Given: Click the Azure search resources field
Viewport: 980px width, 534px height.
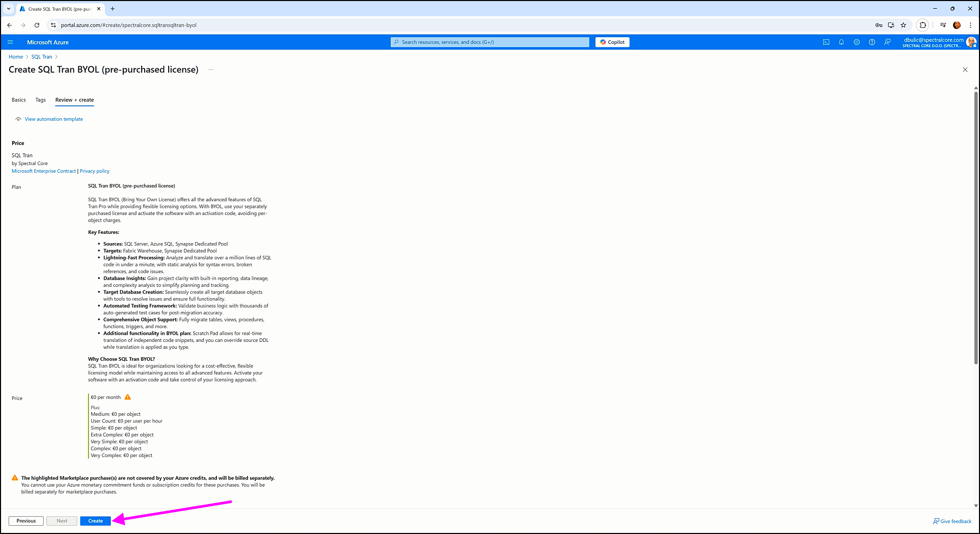Looking at the screenshot, I should click(x=489, y=42).
